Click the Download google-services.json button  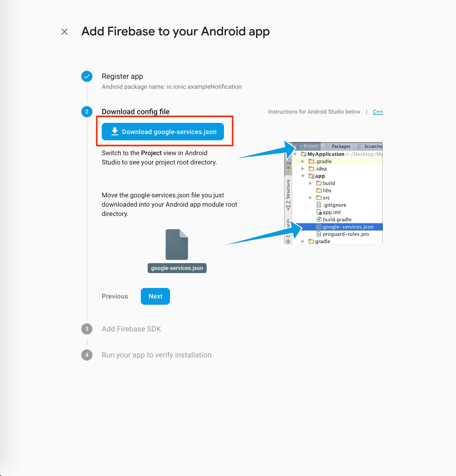click(x=163, y=132)
